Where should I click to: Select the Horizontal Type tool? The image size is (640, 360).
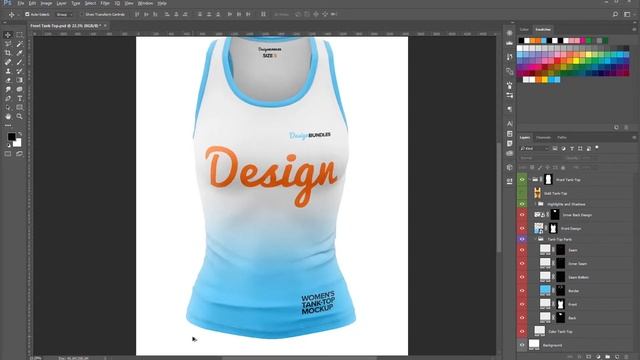19,98
